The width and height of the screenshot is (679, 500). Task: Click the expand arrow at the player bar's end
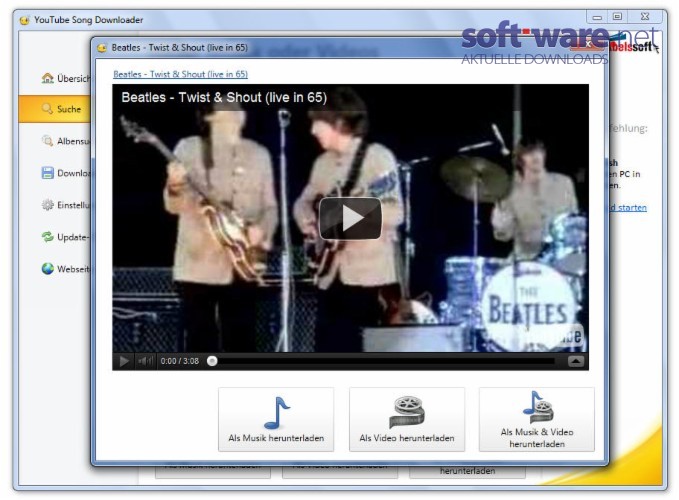point(576,361)
